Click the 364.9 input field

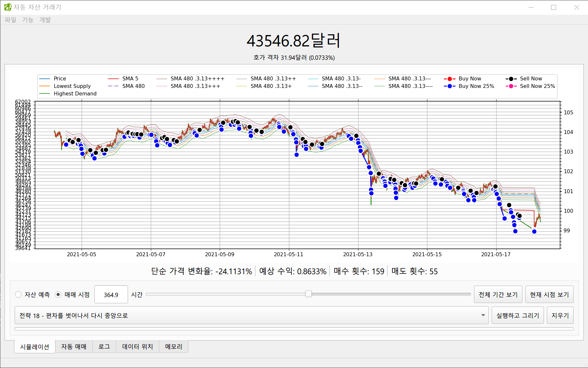111,295
